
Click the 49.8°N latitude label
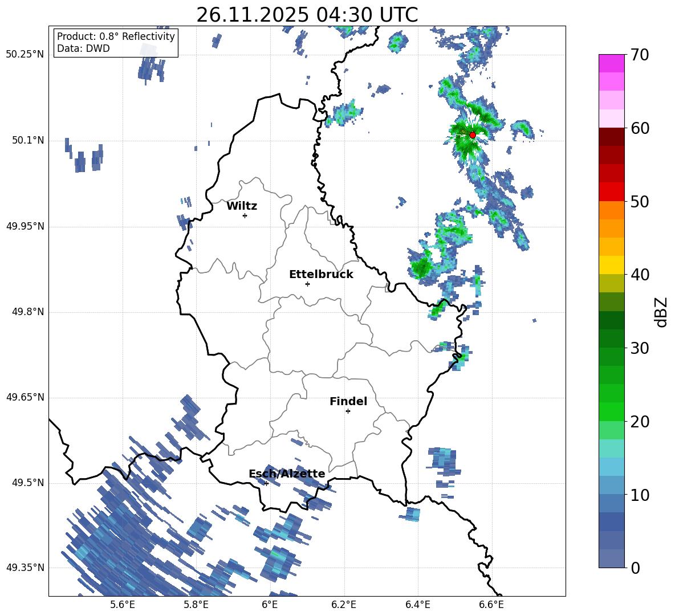pos(28,312)
